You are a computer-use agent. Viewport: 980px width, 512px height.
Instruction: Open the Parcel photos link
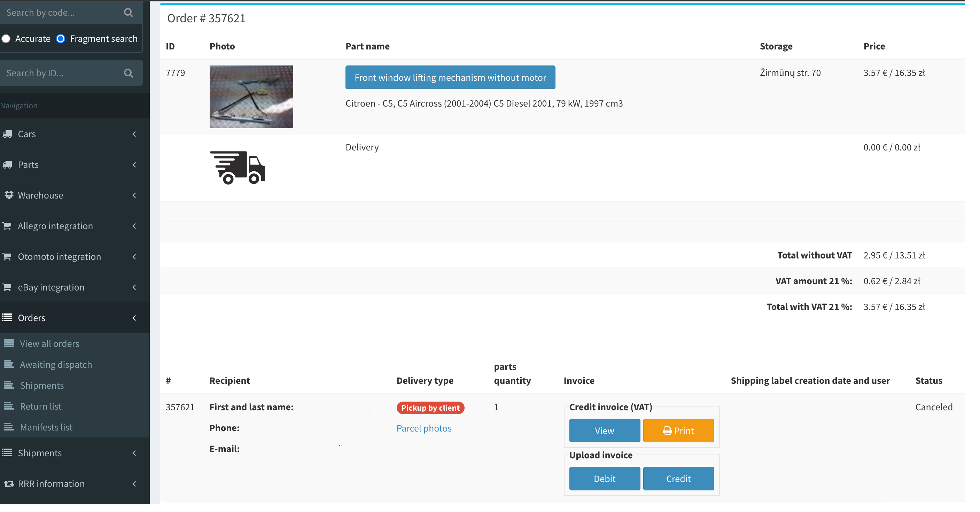click(x=424, y=428)
